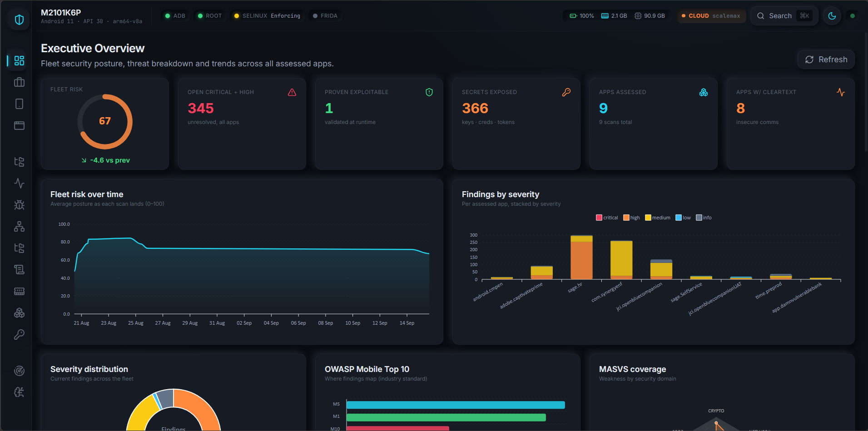
Task: Open the folder-tree icon directly above the pulse icon
Action: click(19, 162)
